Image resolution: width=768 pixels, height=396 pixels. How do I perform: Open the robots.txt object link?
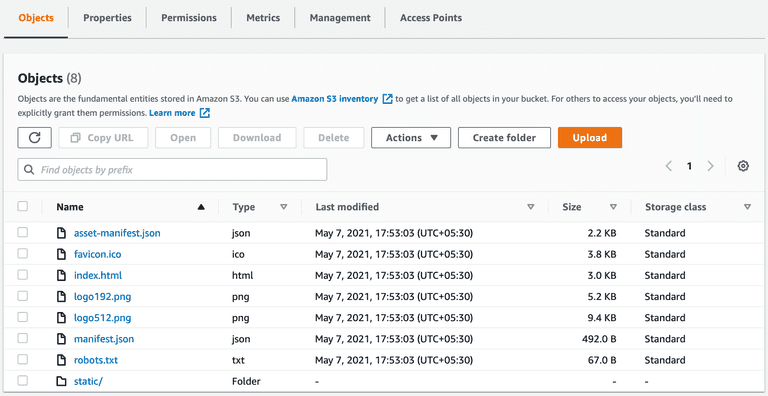point(96,360)
